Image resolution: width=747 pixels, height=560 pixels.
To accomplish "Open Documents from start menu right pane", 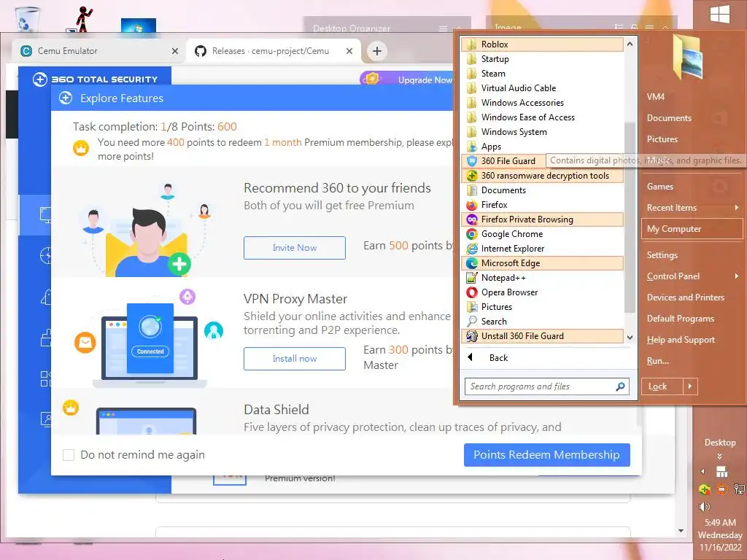I will coord(669,118).
